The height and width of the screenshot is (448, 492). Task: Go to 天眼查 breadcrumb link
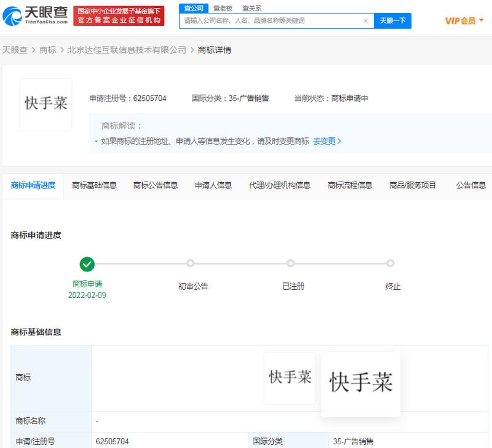click(x=15, y=50)
